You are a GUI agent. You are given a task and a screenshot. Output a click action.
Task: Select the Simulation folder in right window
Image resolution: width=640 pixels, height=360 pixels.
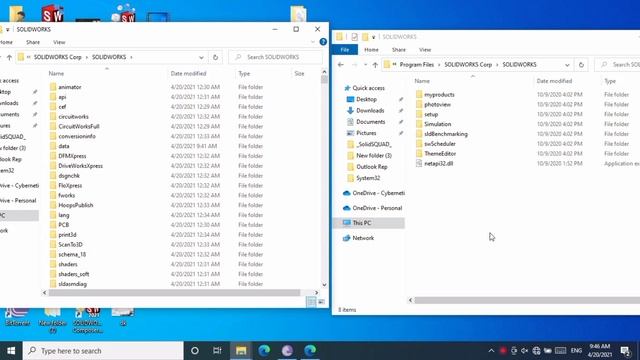[x=438, y=124]
